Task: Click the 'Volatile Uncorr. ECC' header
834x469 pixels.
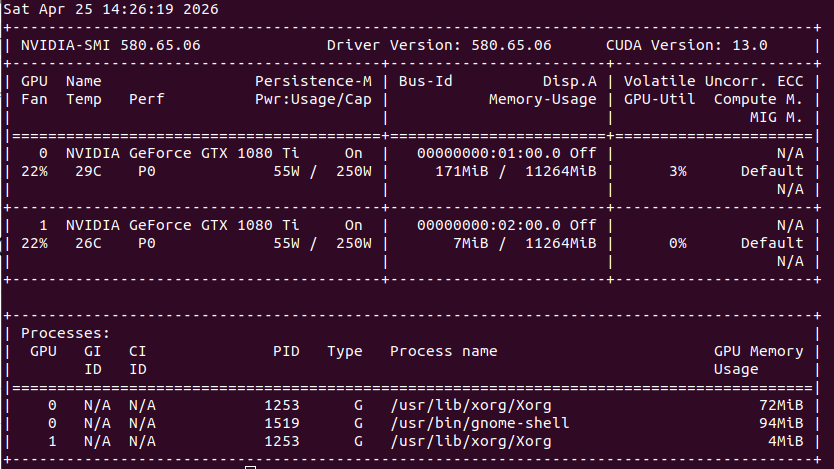Action: pyautogui.click(x=713, y=81)
